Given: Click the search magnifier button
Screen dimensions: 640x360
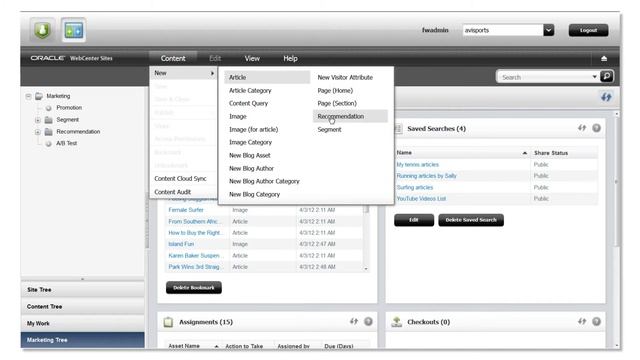Looking at the screenshot, I should pyautogui.click(x=607, y=76).
